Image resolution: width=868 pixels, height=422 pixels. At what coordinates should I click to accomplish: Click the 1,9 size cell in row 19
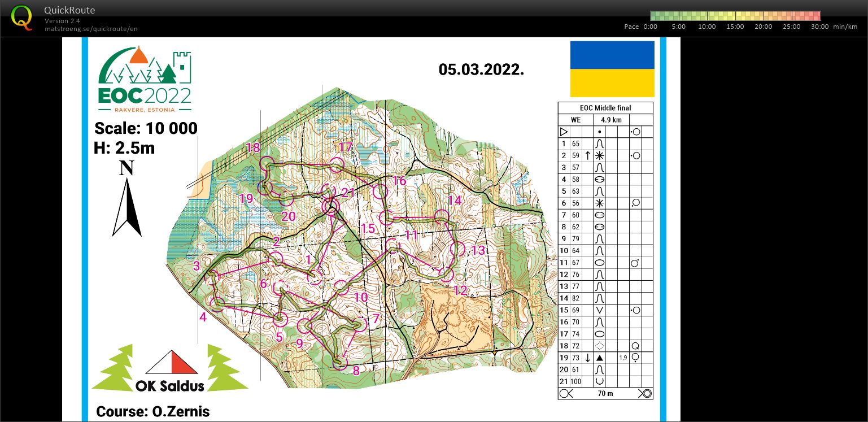[x=623, y=358]
